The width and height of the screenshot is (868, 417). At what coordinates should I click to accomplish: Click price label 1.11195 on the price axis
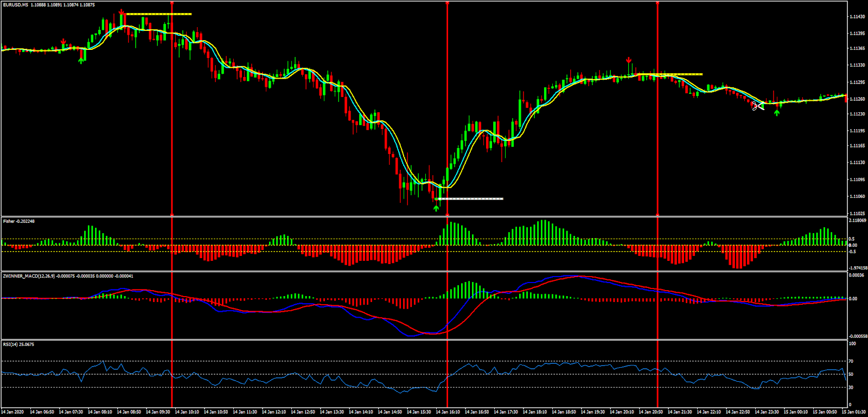point(857,131)
